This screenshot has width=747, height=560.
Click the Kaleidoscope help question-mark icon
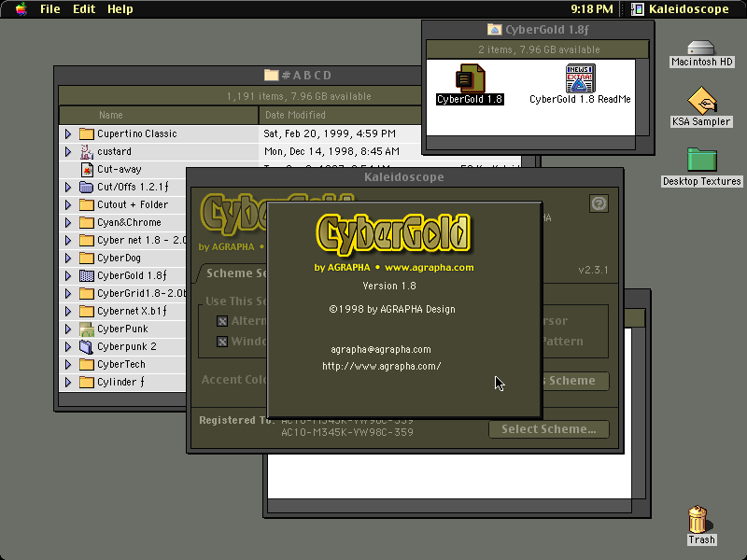599,203
